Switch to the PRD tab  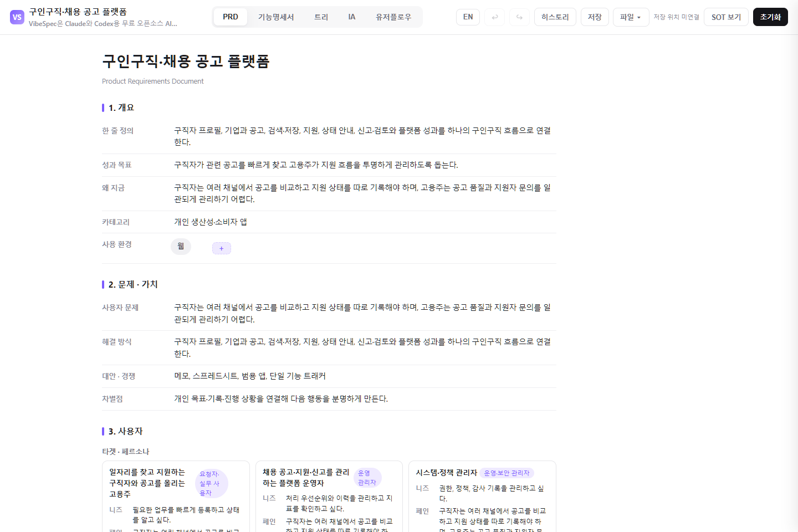[x=231, y=17]
